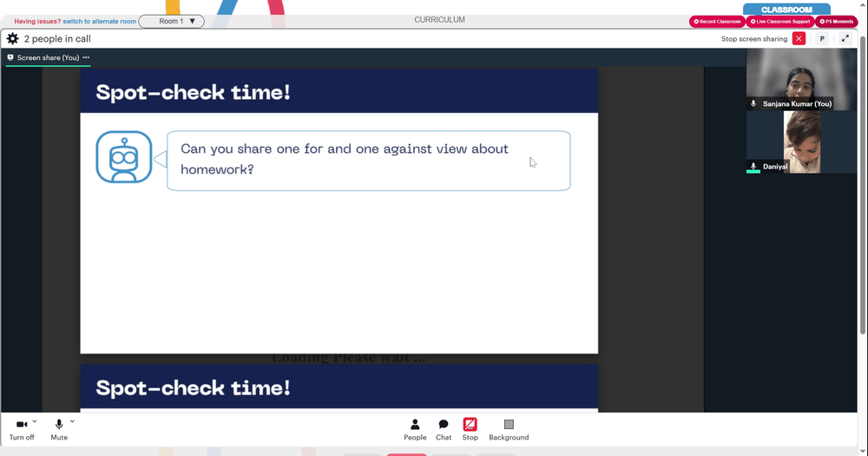Click red X to stop screen sharing
868x456 pixels.
799,39
